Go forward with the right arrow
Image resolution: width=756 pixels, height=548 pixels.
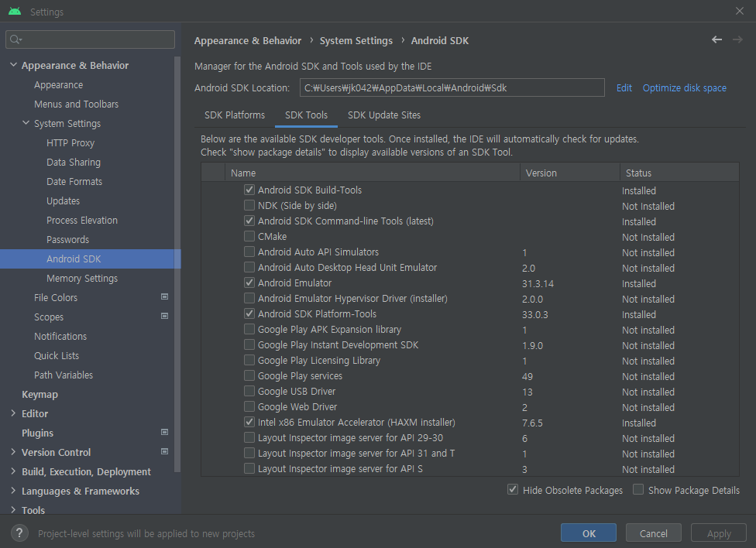click(737, 40)
